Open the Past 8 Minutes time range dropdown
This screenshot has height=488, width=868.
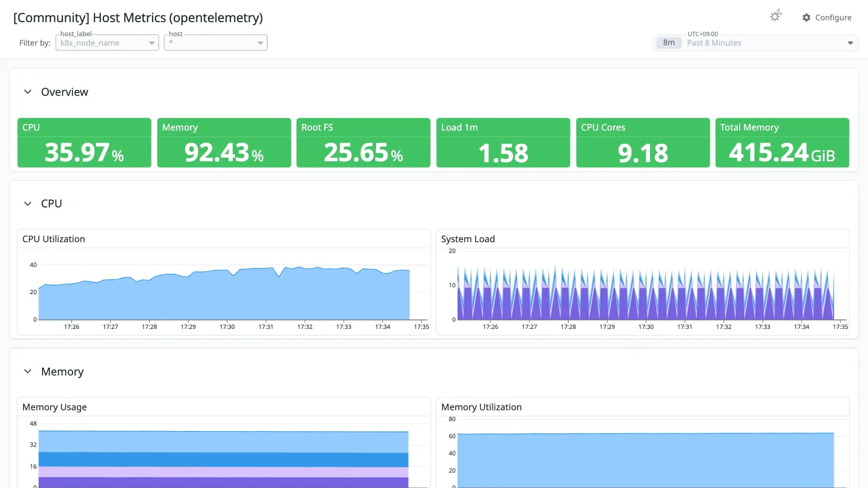[x=756, y=43]
